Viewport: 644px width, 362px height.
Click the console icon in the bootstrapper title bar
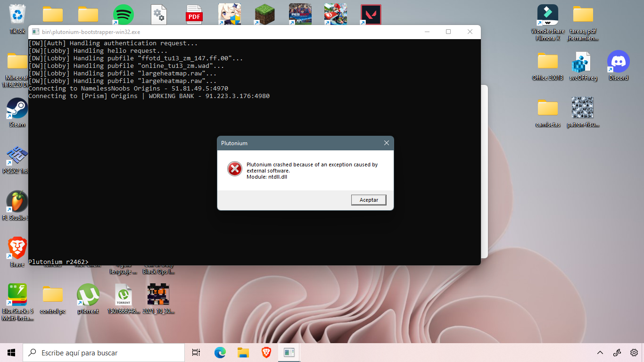35,32
